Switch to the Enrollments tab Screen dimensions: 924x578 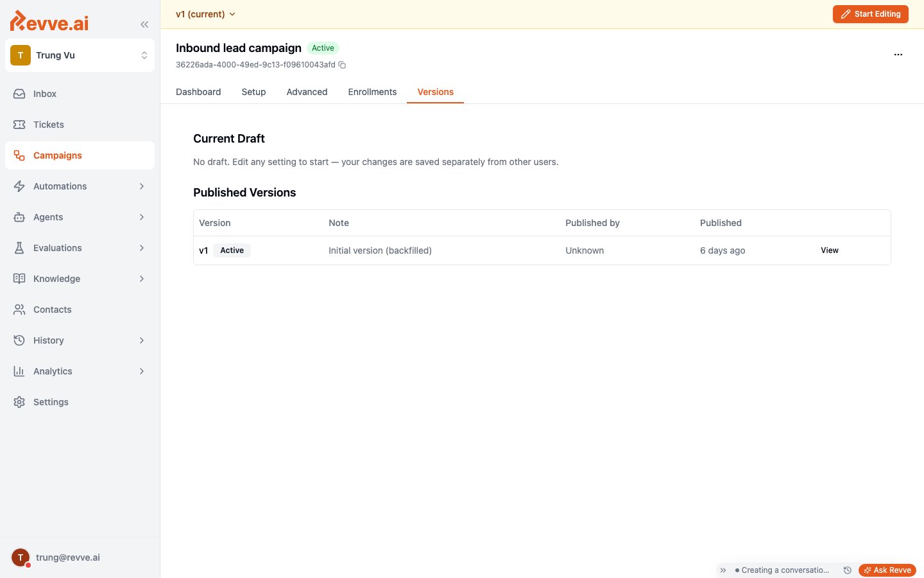pyautogui.click(x=372, y=92)
